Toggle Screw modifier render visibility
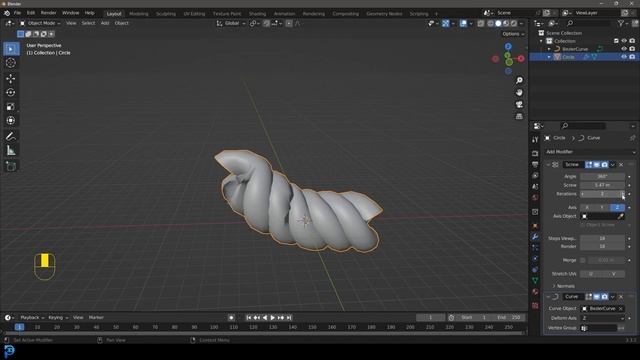Screen dimensions: 640x360 tap(604, 164)
